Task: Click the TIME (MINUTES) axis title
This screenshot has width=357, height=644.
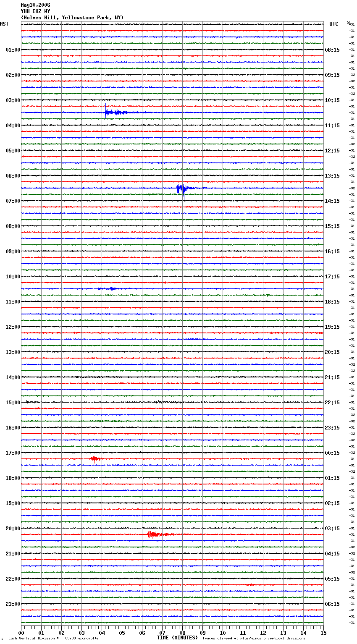Action: [177, 638]
